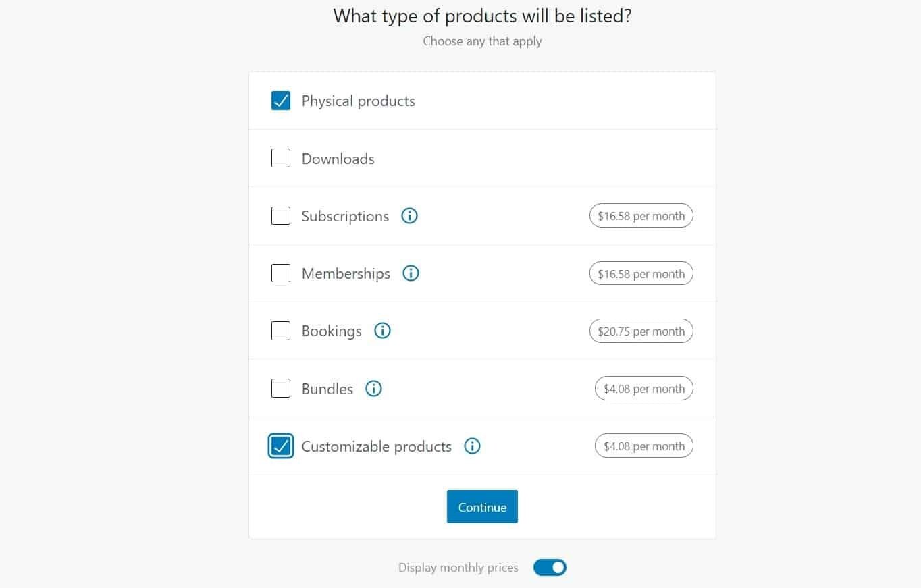This screenshot has height=588, width=921.
Task: Click the Physical products label
Action: coord(358,101)
